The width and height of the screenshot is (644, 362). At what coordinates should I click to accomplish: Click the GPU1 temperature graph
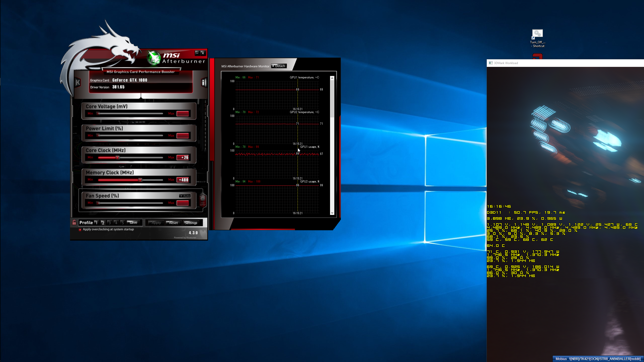coord(277,95)
